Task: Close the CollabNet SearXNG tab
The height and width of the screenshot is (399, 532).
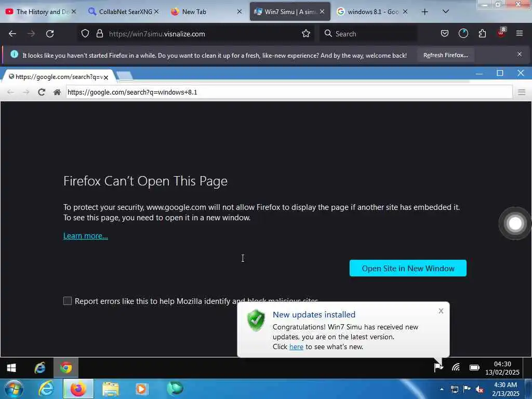Action: tap(156, 12)
